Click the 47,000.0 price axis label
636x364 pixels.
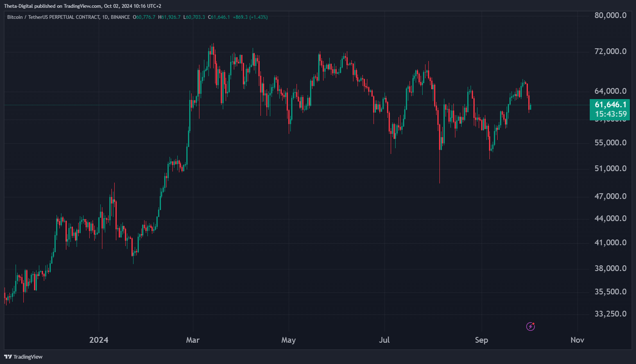pos(610,197)
